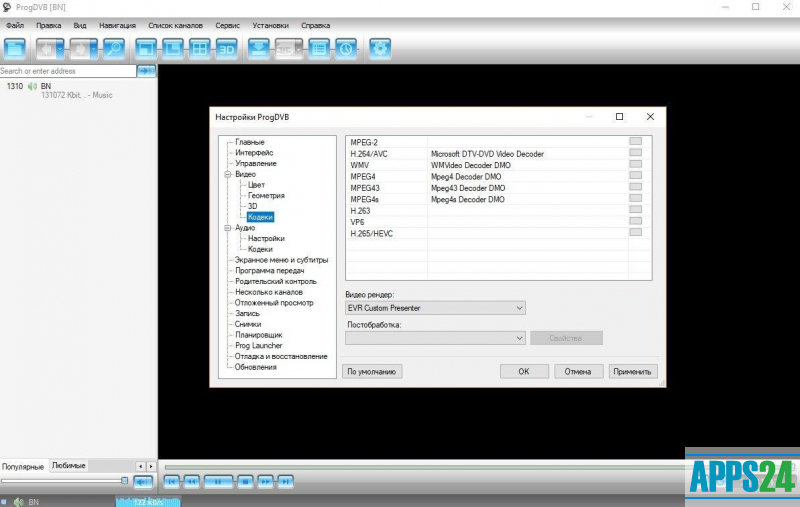Click the magnifier search icon in toolbar
Image resolution: width=800 pixels, height=507 pixels.
click(113, 48)
